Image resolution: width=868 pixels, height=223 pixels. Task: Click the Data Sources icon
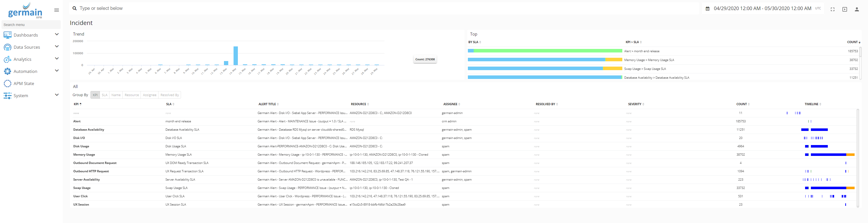[7, 47]
